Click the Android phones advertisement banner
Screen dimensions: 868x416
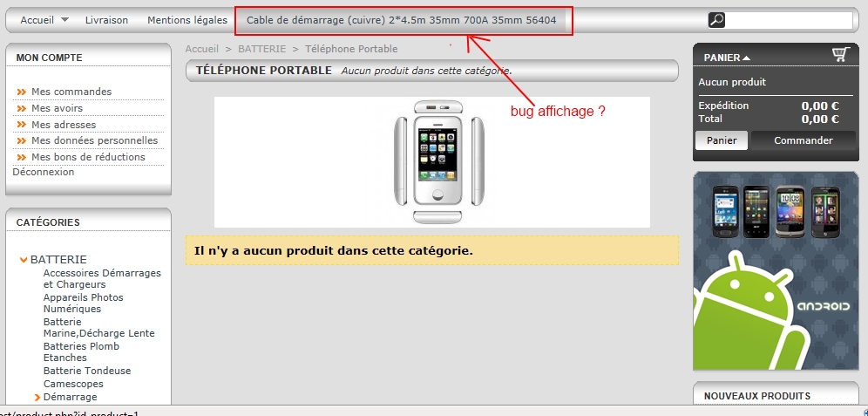coord(776,271)
